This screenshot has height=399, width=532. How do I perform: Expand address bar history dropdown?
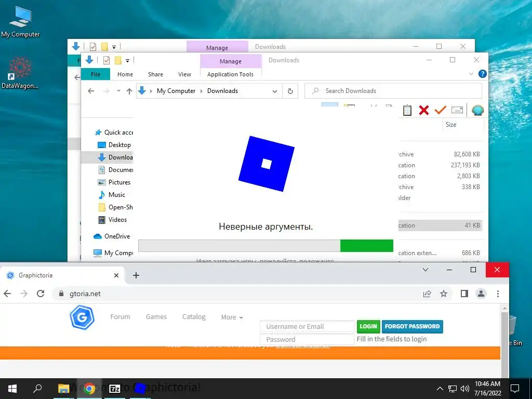pyautogui.click(x=275, y=91)
